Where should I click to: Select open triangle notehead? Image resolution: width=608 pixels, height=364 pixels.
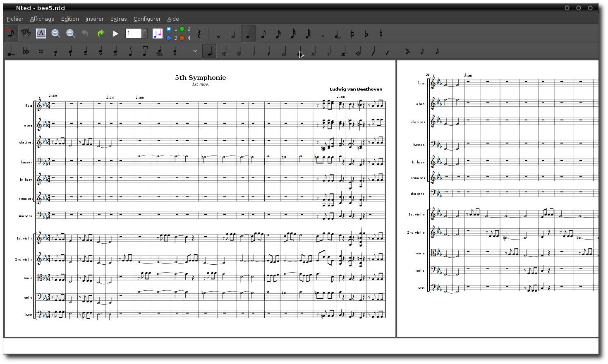click(284, 52)
